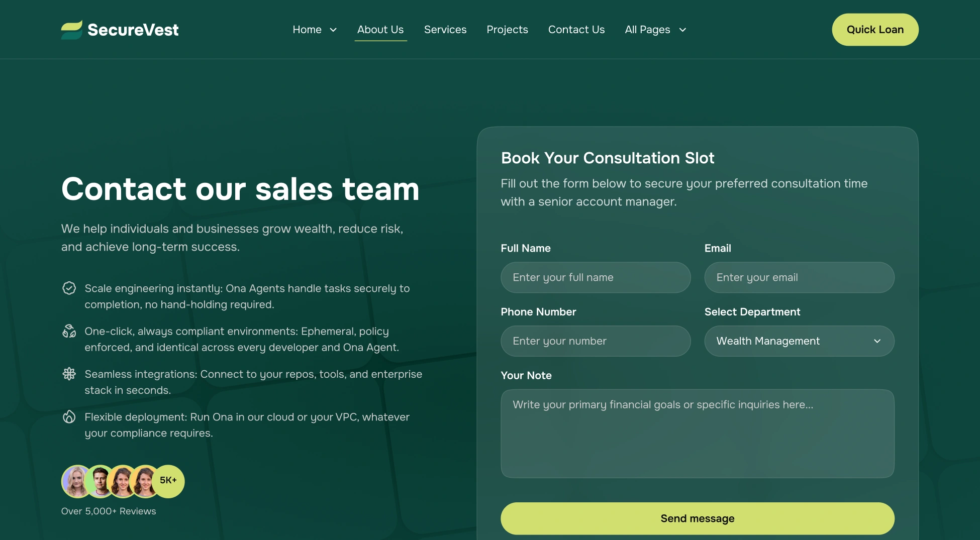Click the 5K+ reviews badge
The image size is (980, 540).
coord(168,481)
